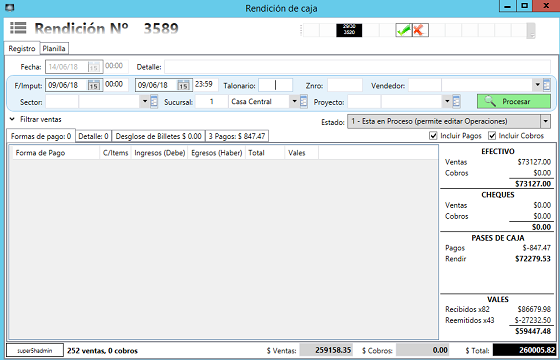Click the $ Ventas value 259158.35
The width and height of the screenshot is (560, 360).
pyautogui.click(x=326, y=350)
